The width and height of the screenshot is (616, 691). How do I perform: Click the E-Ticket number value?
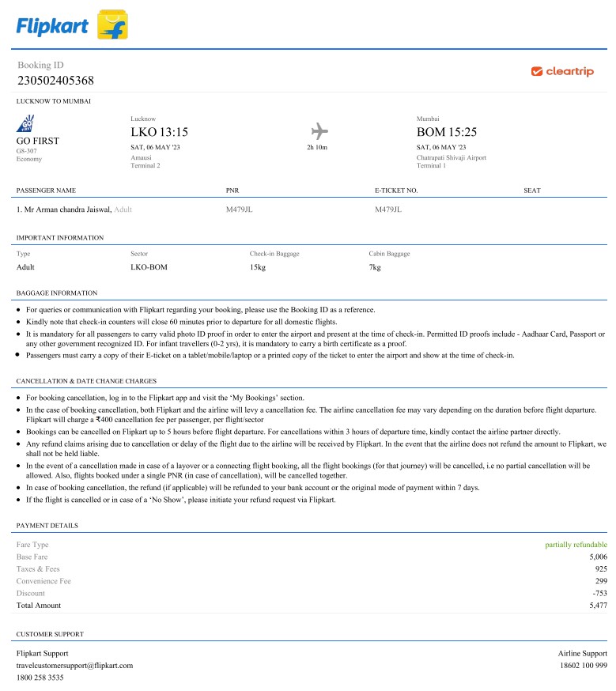click(x=387, y=210)
